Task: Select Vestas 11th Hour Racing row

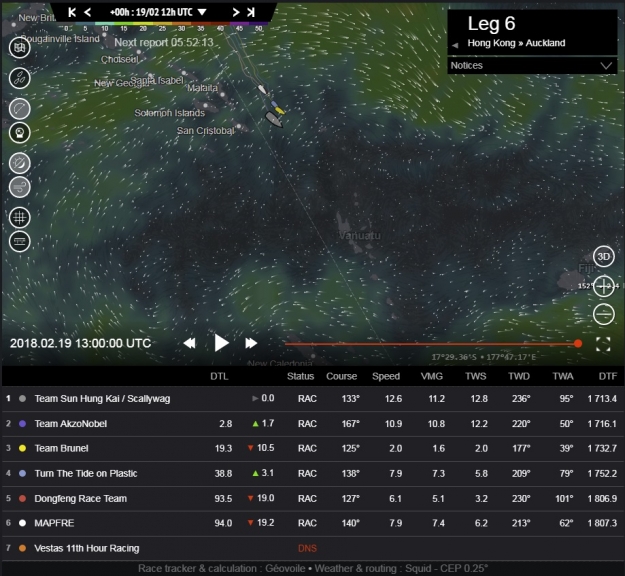Action: [312, 548]
